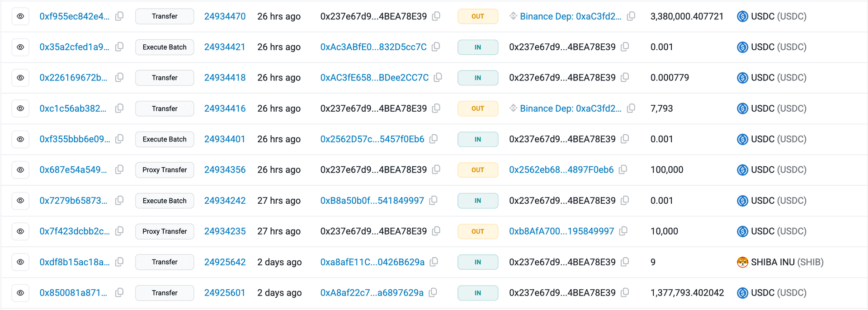The width and height of the screenshot is (868, 310).
Task: Preview transaction 0xf355bbb6e09 with eye icon
Action: (20, 139)
